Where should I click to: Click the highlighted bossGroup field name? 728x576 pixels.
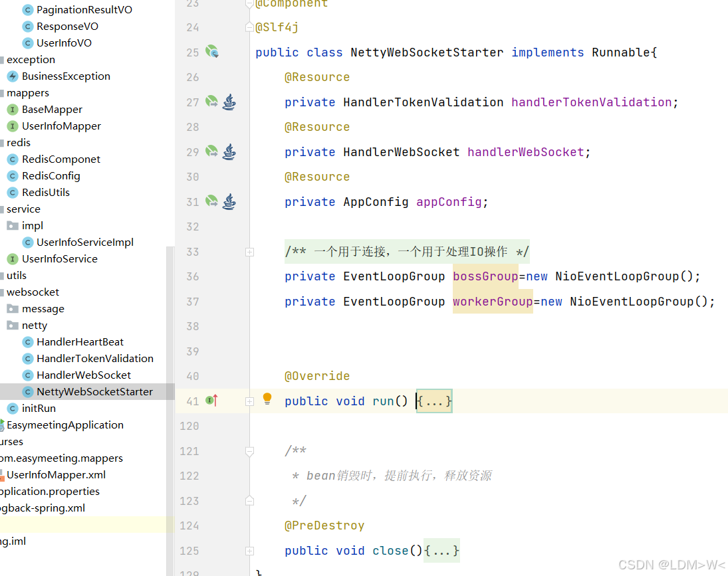point(485,276)
